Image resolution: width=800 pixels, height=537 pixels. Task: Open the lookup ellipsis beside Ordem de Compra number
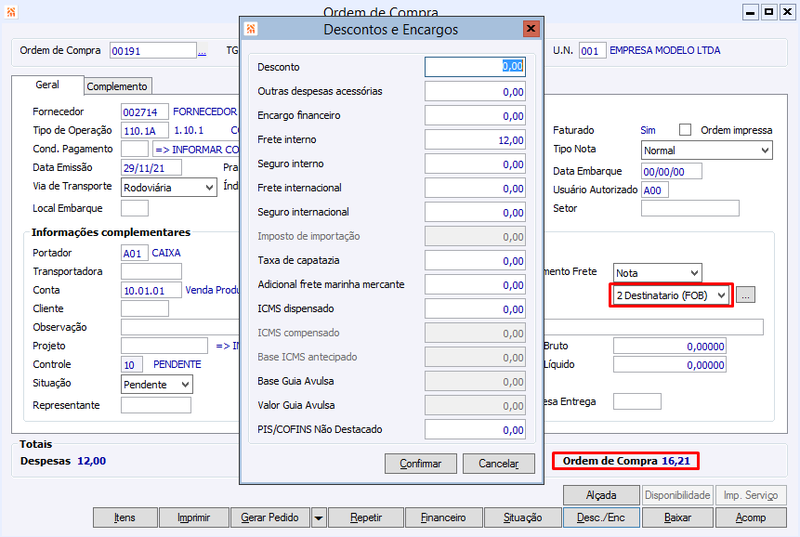pos(202,52)
